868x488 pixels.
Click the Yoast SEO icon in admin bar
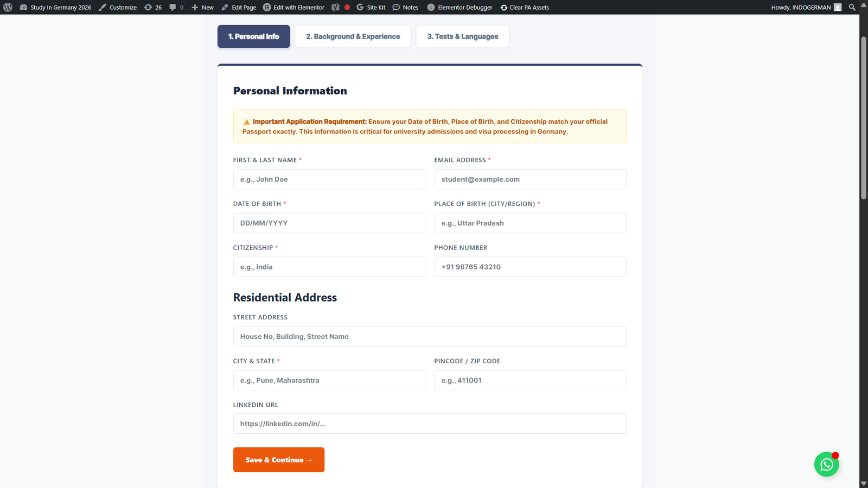click(x=335, y=7)
